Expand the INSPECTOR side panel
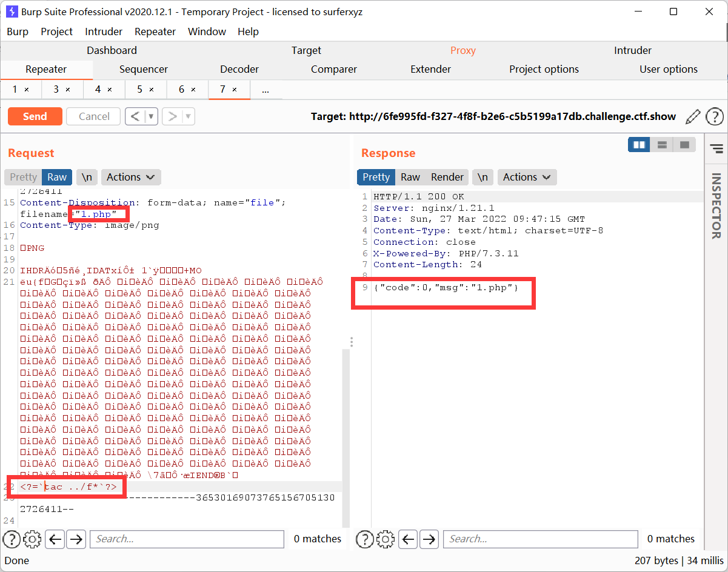 [x=716, y=206]
